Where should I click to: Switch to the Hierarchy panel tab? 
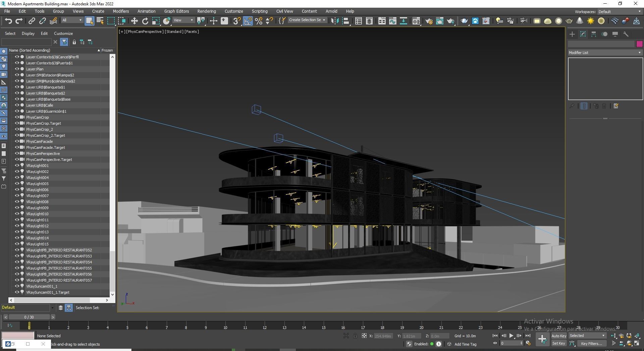click(x=594, y=34)
